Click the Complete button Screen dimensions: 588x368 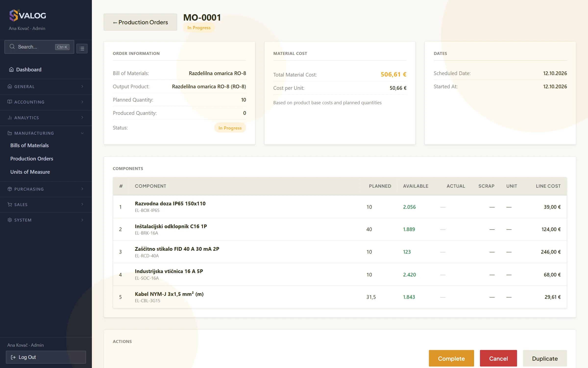(451, 358)
